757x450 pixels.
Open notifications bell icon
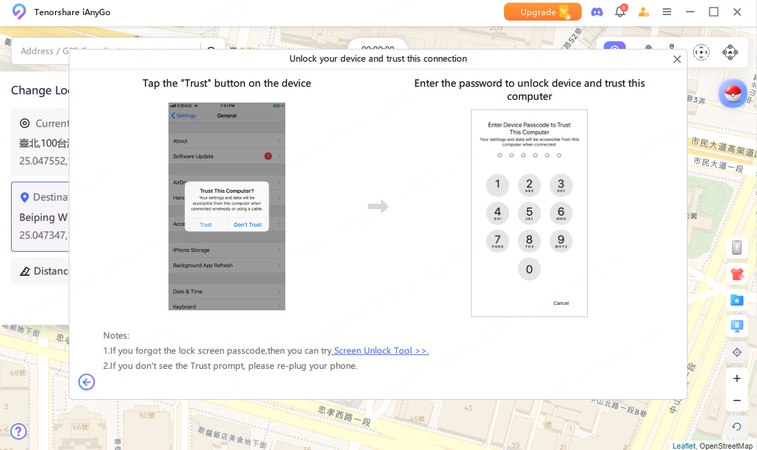click(x=620, y=12)
